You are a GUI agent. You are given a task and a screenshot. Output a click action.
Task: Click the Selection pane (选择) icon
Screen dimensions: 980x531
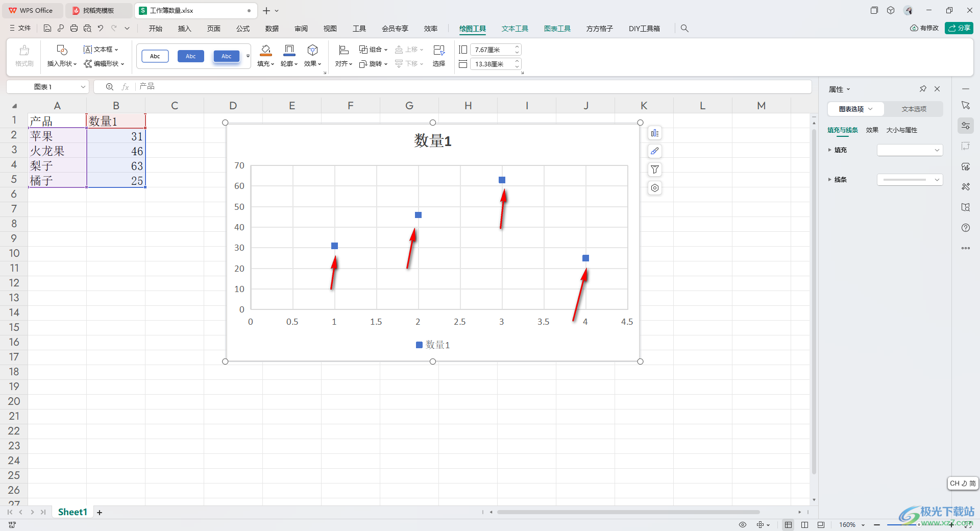439,50
